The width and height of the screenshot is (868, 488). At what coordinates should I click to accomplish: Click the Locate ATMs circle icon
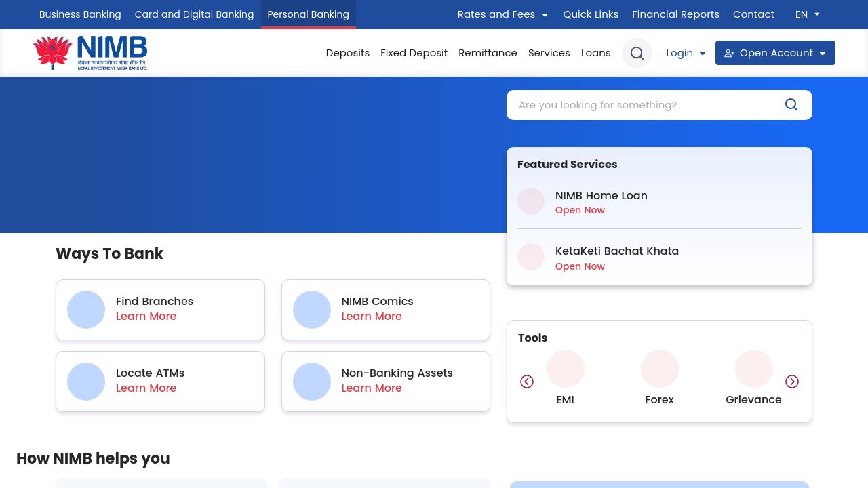coord(86,382)
